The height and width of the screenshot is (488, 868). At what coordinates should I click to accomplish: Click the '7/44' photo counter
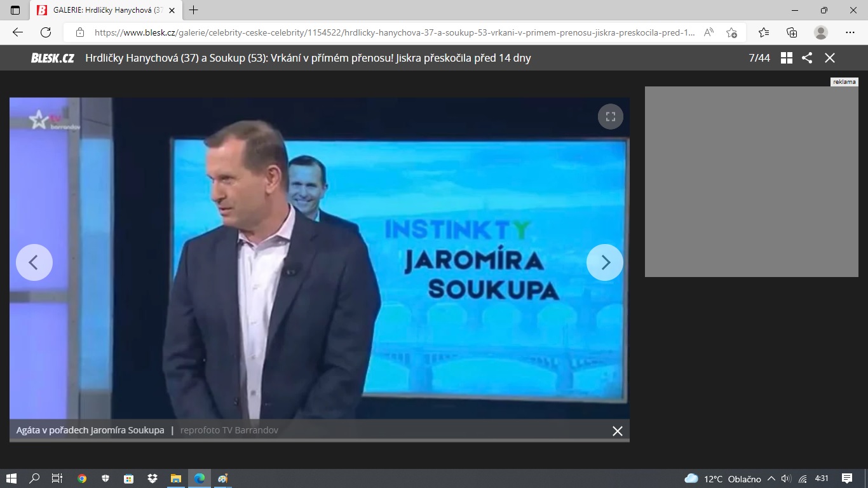coord(759,58)
